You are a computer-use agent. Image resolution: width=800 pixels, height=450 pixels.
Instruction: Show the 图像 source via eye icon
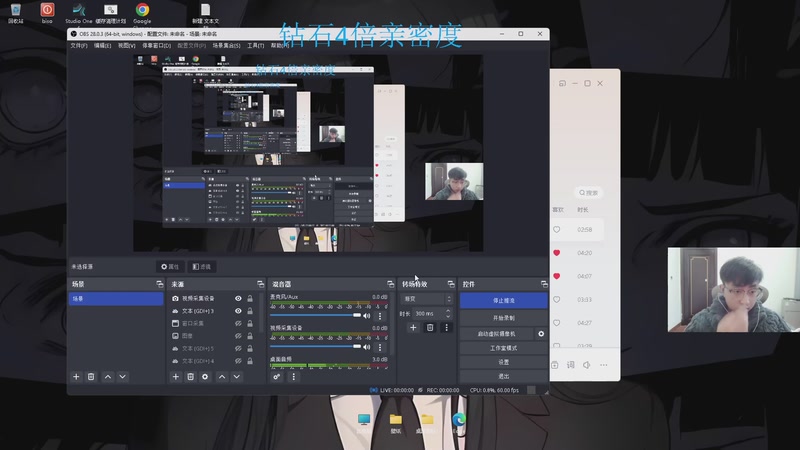pyautogui.click(x=238, y=336)
